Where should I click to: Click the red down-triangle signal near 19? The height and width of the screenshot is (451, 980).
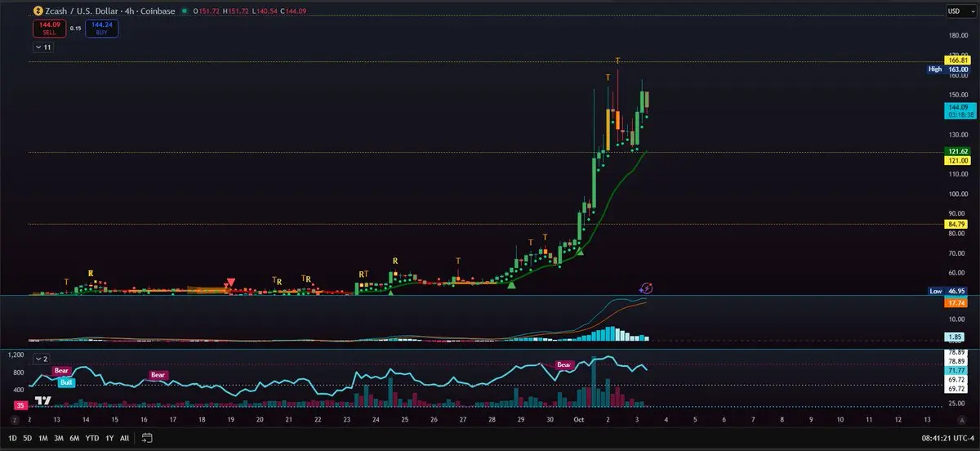pos(231,282)
